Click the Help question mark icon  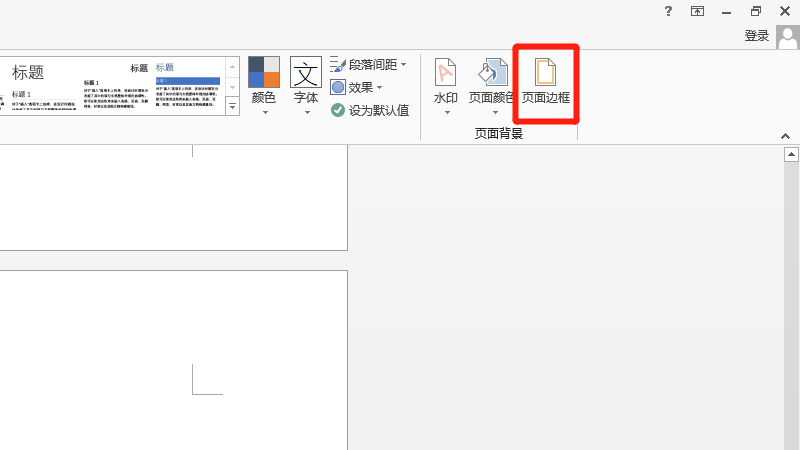pos(668,11)
